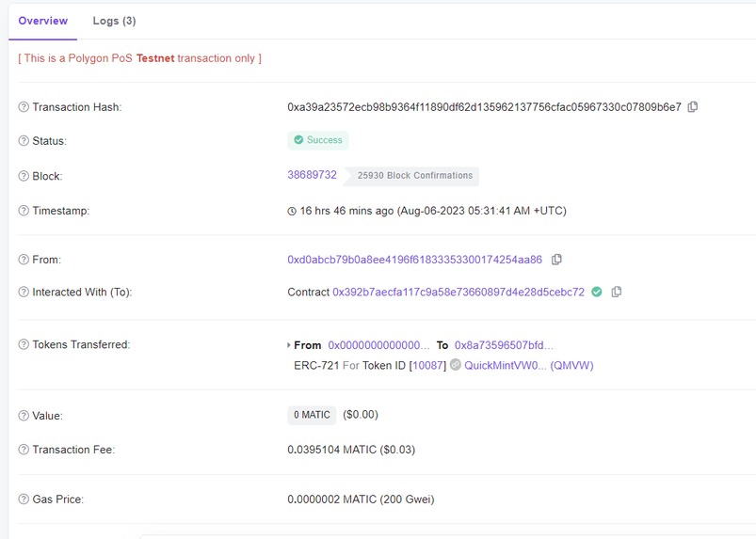Click the gas price 0.0000002 MATIC (200 Gwei) text
The height and width of the screenshot is (539, 756).
(x=361, y=499)
